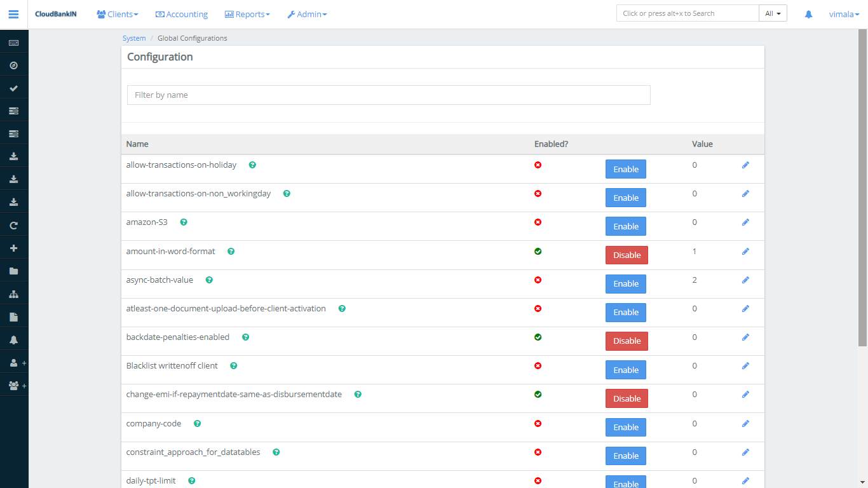This screenshot has height=488, width=868.
Task: Click the add-user icon in the sidebar
Action: [x=14, y=362]
